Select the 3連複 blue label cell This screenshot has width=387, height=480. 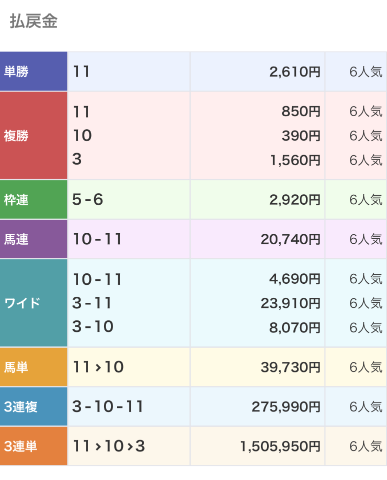pos(33,407)
